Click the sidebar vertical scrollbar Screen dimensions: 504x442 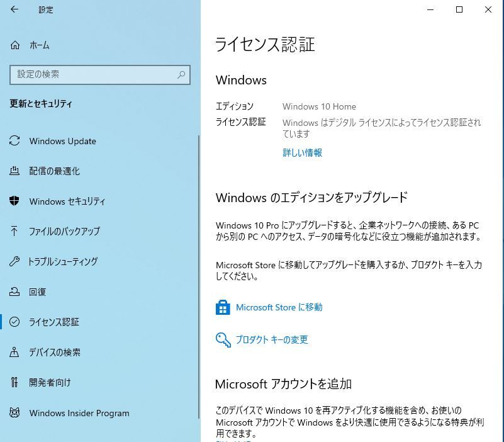coord(199,276)
